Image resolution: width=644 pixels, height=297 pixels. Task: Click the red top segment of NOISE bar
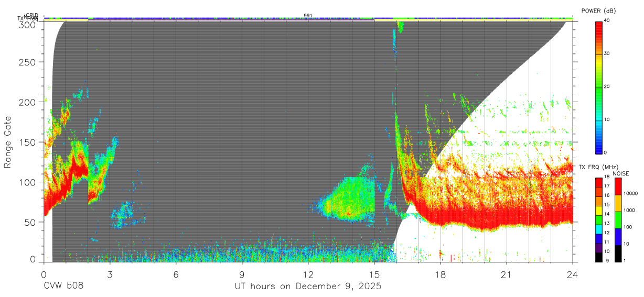click(x=617, y=186)
